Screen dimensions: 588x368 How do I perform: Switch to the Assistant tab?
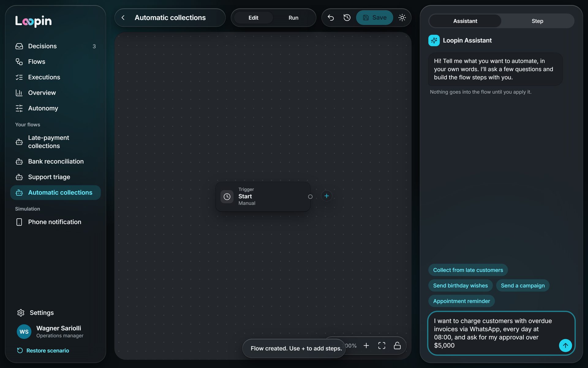point(465,21)
